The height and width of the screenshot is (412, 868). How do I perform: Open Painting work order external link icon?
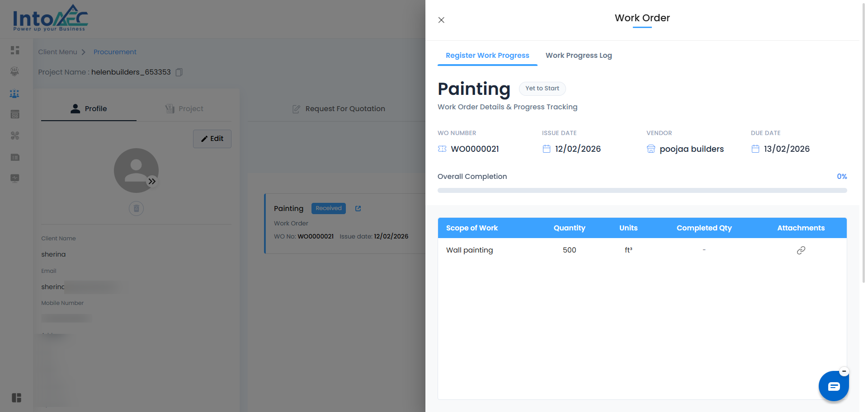358,208
